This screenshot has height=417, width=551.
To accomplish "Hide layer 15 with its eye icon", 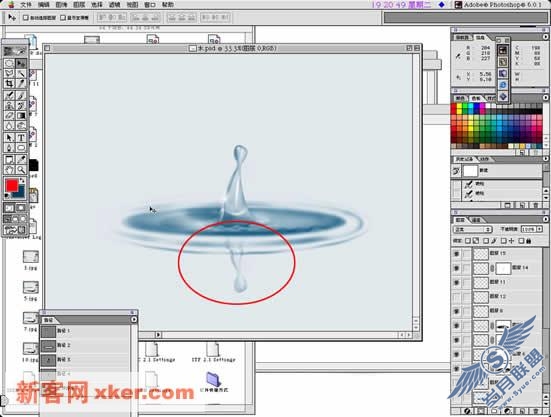I will [x=456, y=253].
